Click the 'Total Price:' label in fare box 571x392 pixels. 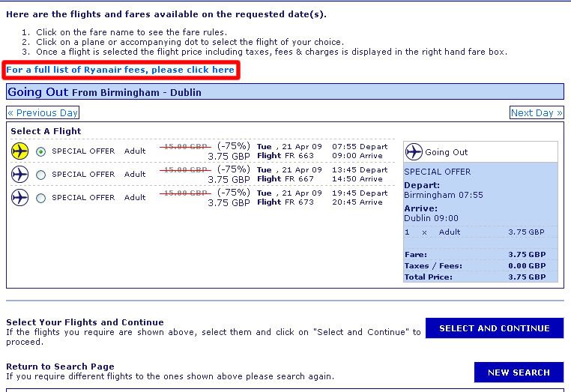(429, 277)
